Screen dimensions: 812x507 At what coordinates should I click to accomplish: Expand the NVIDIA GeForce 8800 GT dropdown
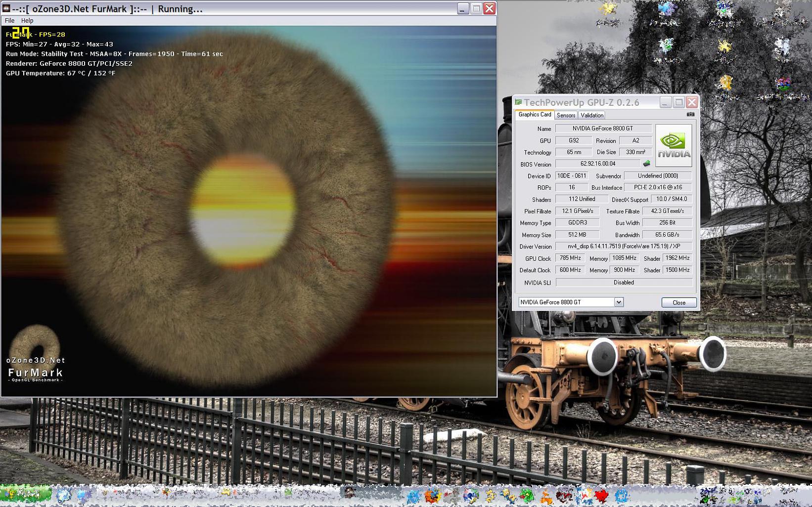click(619, 302)
